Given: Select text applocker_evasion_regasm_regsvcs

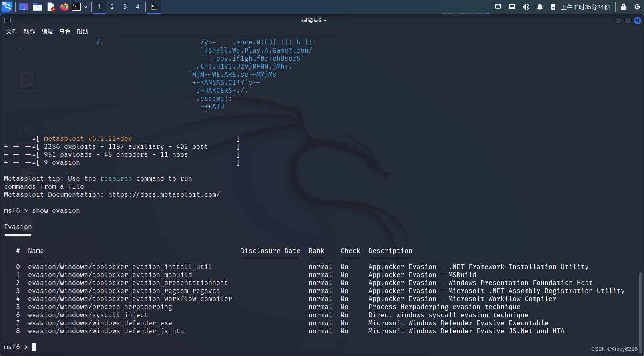Looking at the screenshot, I should click(x=156, y=291).
